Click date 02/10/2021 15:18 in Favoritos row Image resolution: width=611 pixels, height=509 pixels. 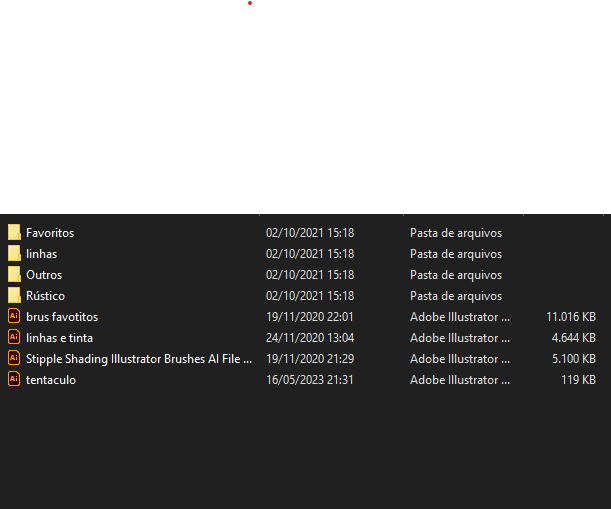pyautogui.click(x=310, y=233)
